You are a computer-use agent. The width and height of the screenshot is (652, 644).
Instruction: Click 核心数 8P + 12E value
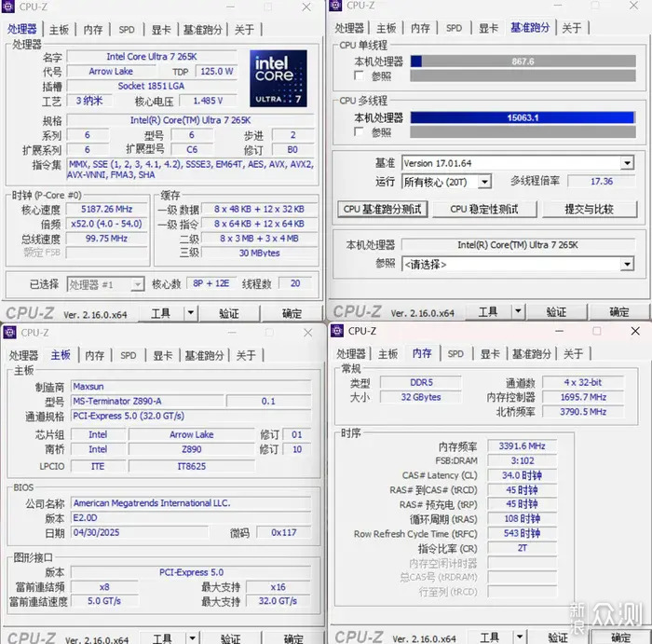[x=211, y=283]
